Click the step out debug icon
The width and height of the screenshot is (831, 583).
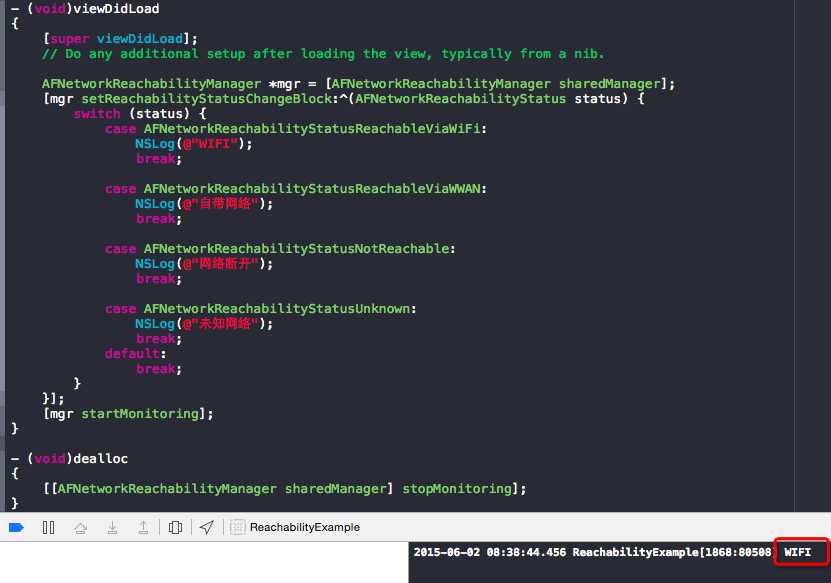click(x=144, y=527)
